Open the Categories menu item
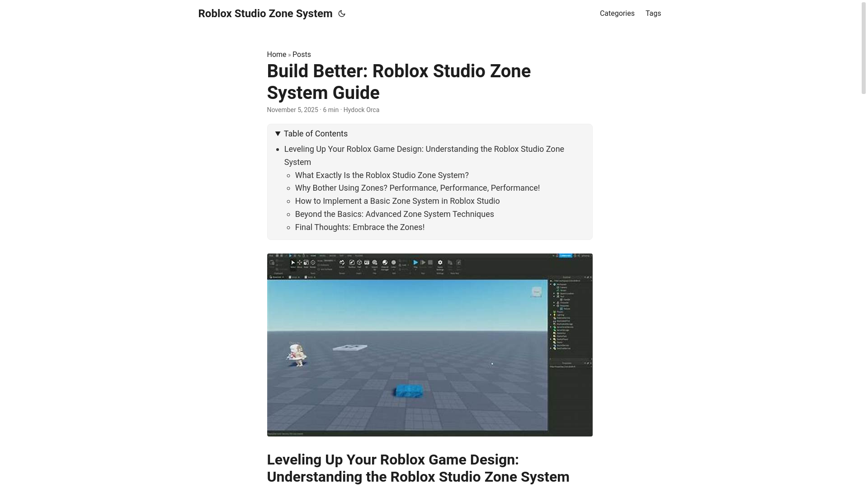The image size is (868, 488). point(617,14)
